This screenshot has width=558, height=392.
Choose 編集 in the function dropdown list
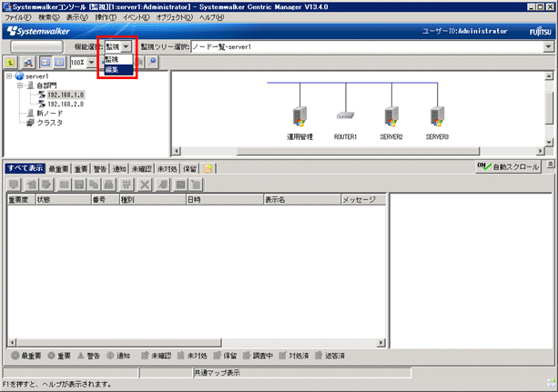coord(118,70)
